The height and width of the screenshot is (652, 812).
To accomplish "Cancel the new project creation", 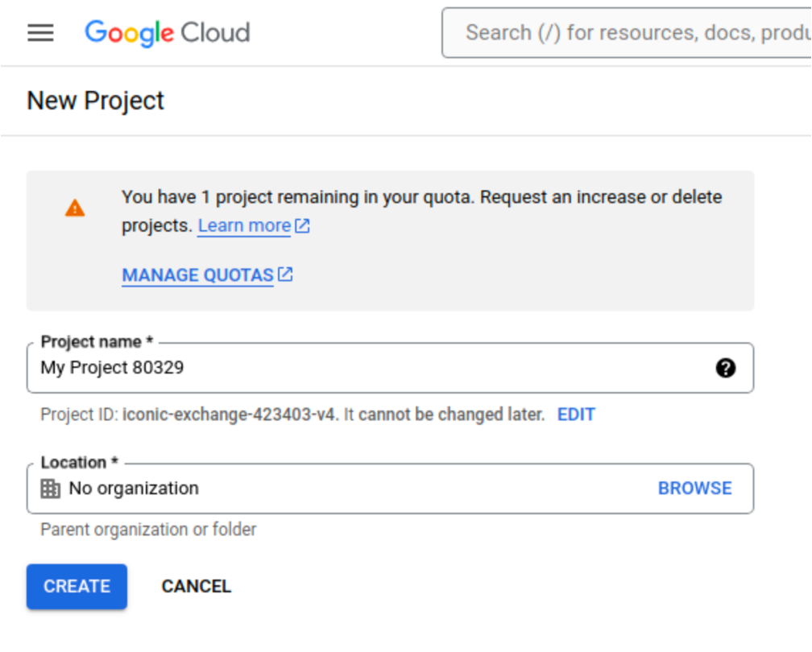I will [196, 586].
